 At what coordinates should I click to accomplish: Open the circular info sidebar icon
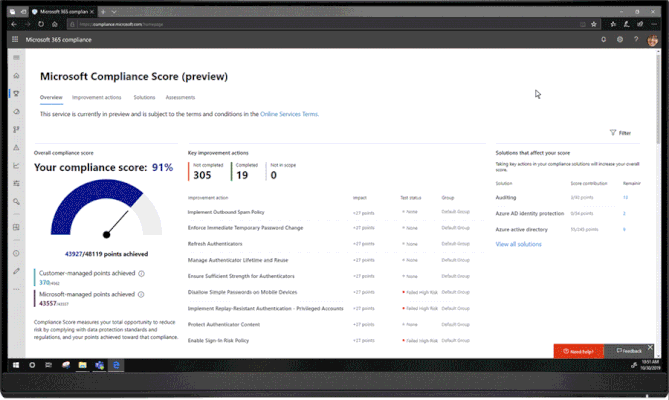16,253
